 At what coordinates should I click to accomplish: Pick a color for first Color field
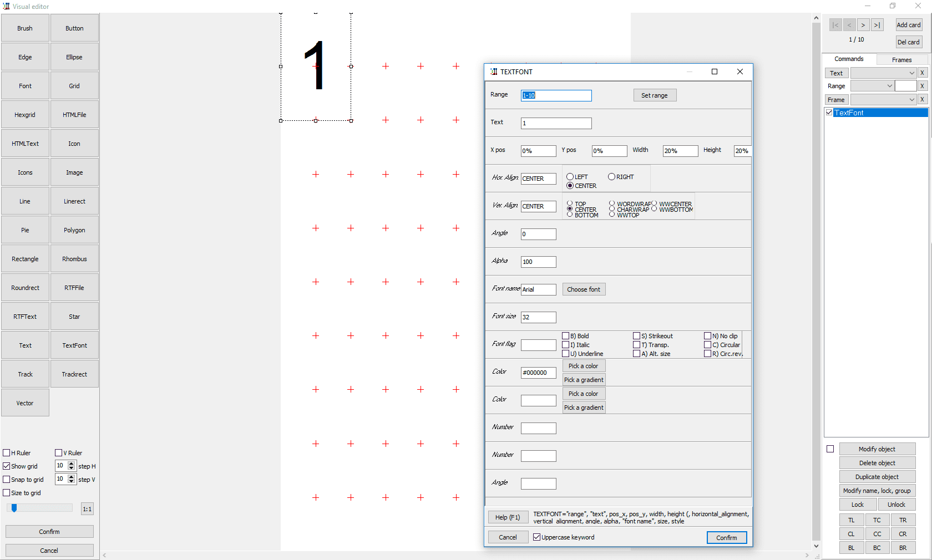[x=584, y=366]
